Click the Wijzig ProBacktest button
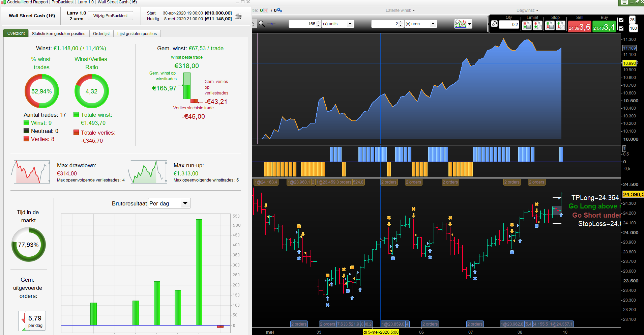This screenshot has height=335, width=644. click(x=111, y=16)
